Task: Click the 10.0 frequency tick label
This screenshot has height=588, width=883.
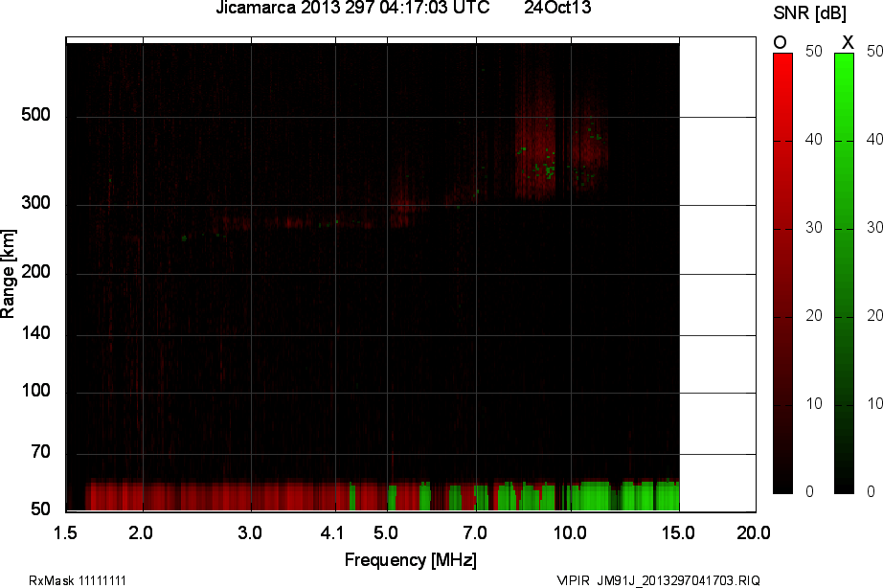Action: tap(570, 531)
